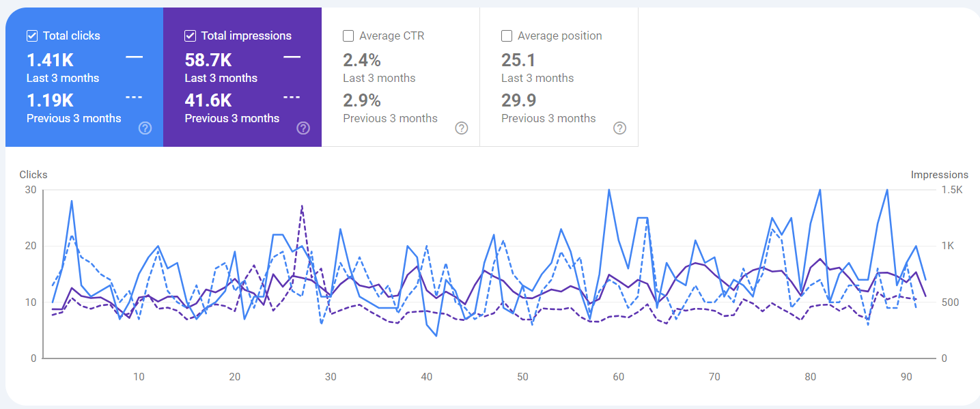
Task: Click the Impressions axis title
Action: click(939, 175)
